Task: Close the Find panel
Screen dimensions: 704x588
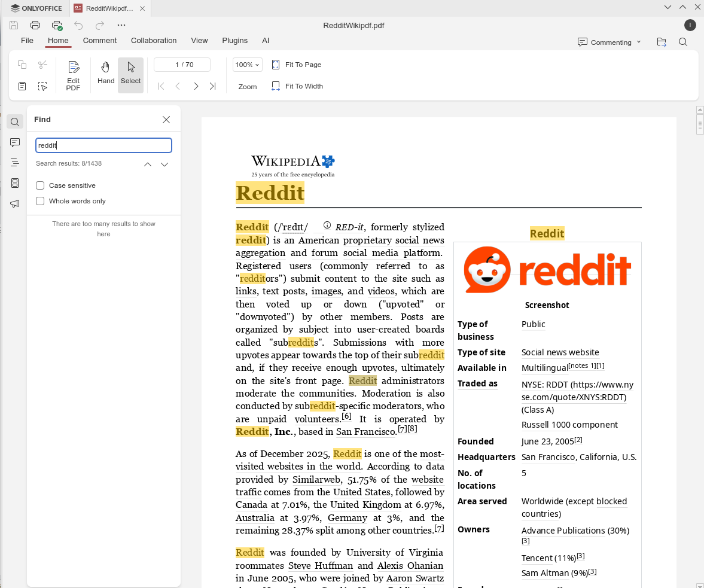Action: click(x=166, y=120)
